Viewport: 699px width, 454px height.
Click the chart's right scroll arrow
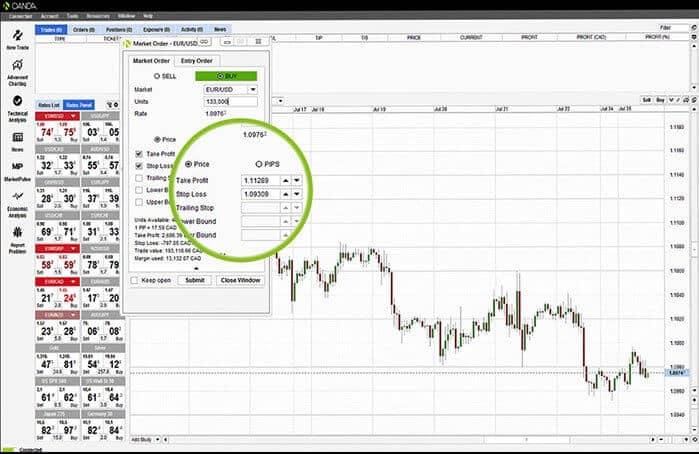[653, 440]
